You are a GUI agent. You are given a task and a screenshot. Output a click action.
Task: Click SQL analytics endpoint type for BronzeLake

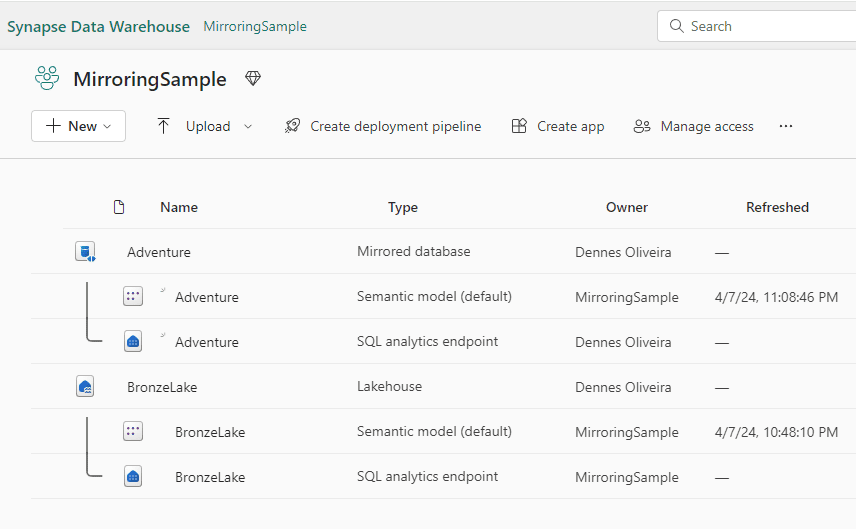click(x=427, y=476)
